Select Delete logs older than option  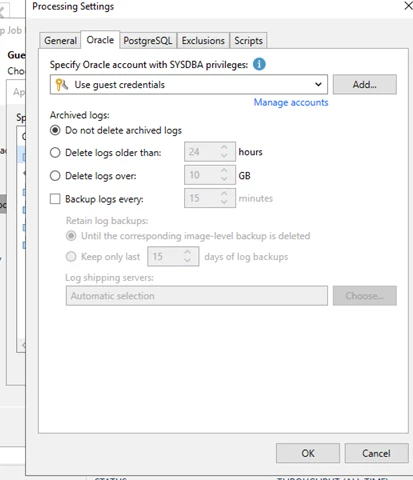[x=55, y=153]
